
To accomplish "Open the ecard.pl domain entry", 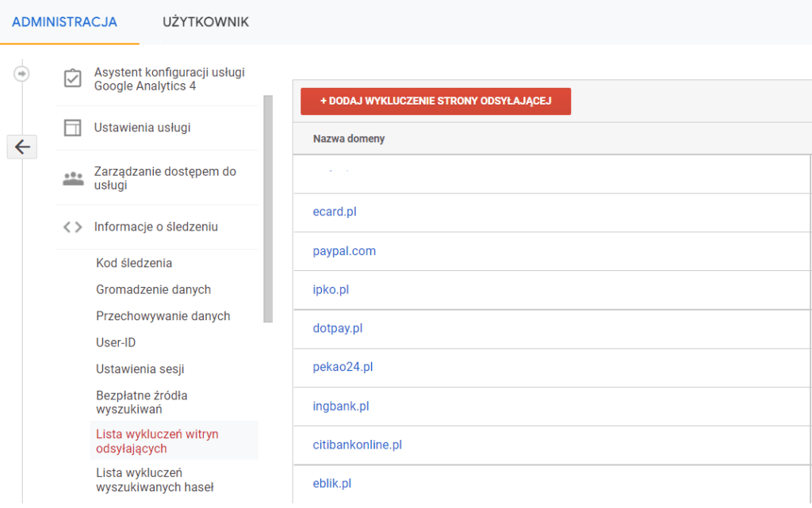I will pyautogui.click(x=335, y=212).
